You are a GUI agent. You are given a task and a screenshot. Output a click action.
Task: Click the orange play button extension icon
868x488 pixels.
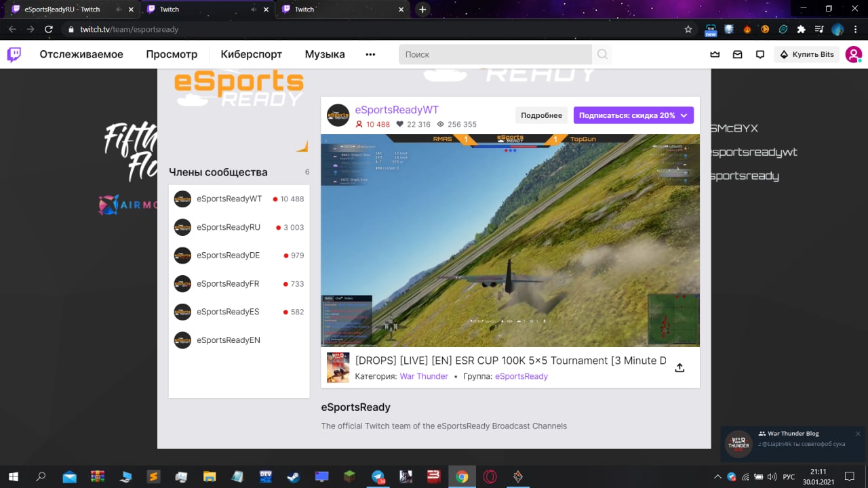[x=765, y=29]
